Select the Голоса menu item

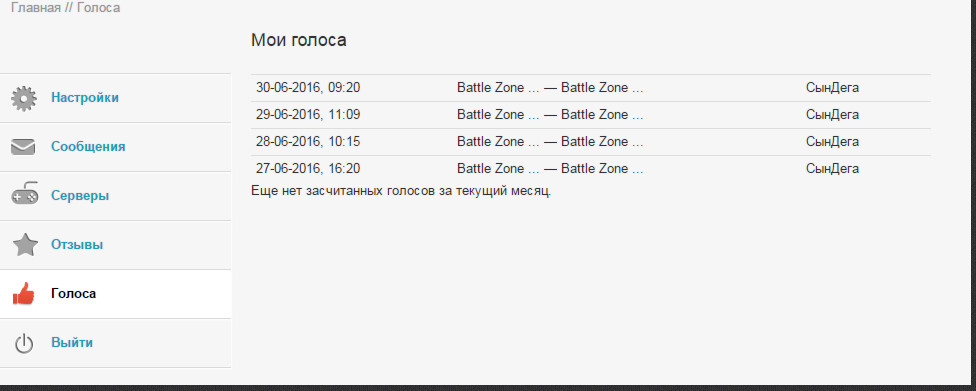click(115, 294)
